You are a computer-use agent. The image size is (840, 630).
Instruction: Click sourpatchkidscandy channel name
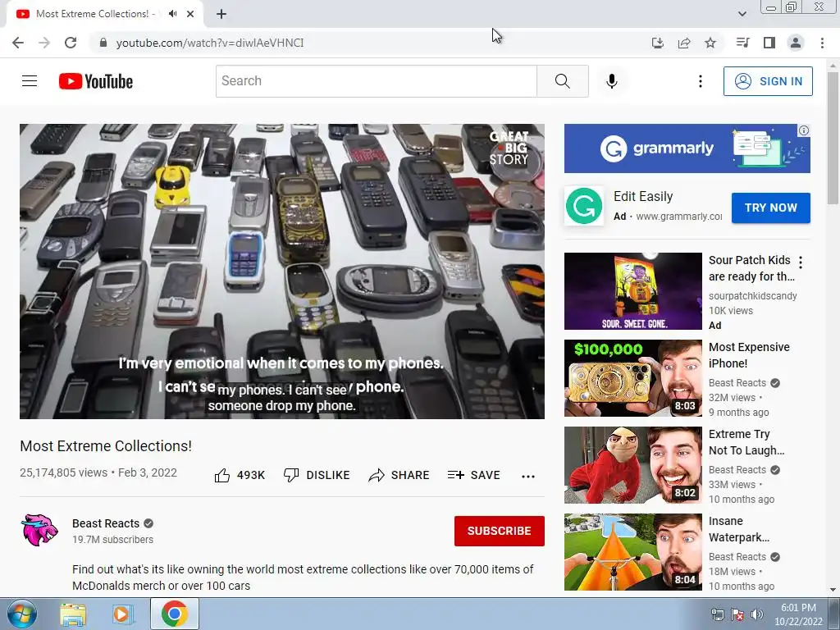pyautogui.click(x=752, y=295)
